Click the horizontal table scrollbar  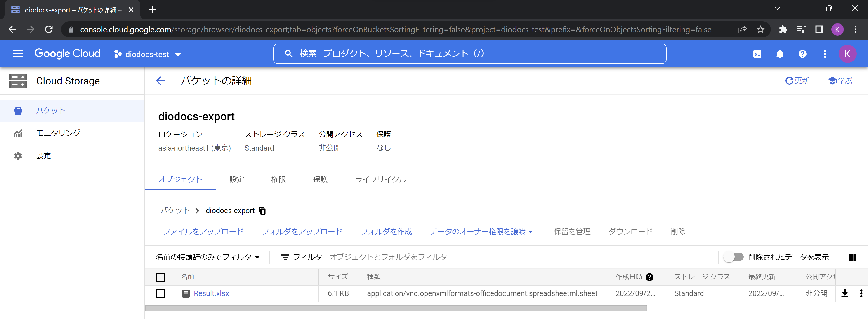pyautogui.click(x=396, y=308)
